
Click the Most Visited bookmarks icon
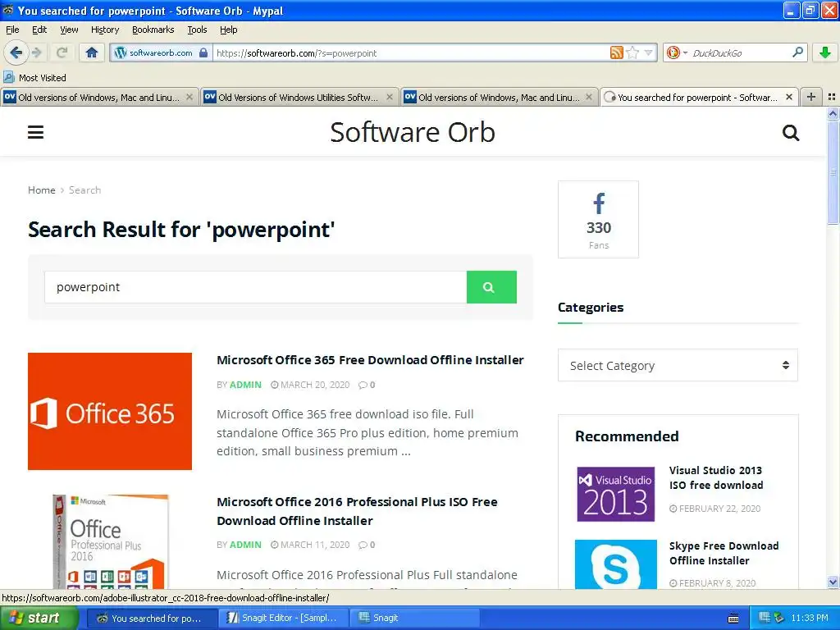tap(8, 77)
